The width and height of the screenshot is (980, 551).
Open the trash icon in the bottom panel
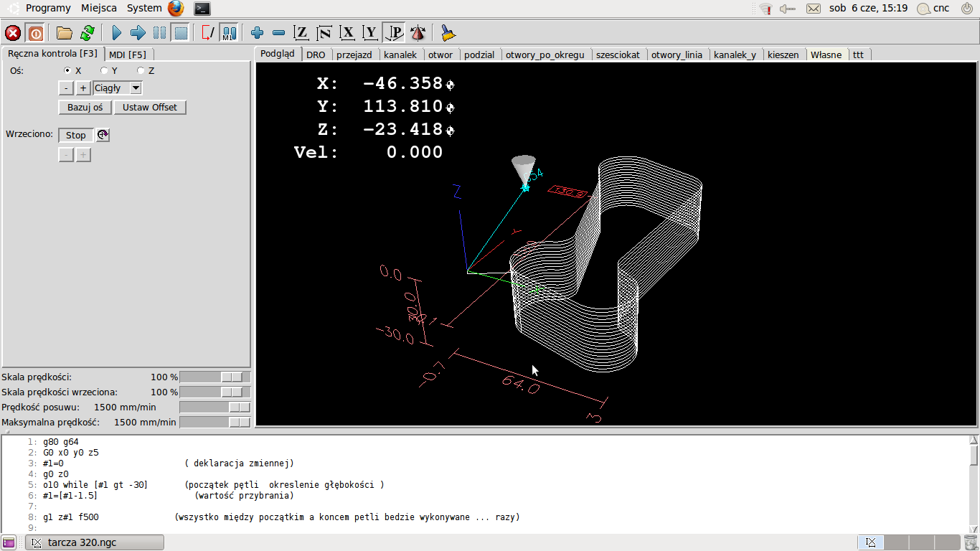point(970,542)
